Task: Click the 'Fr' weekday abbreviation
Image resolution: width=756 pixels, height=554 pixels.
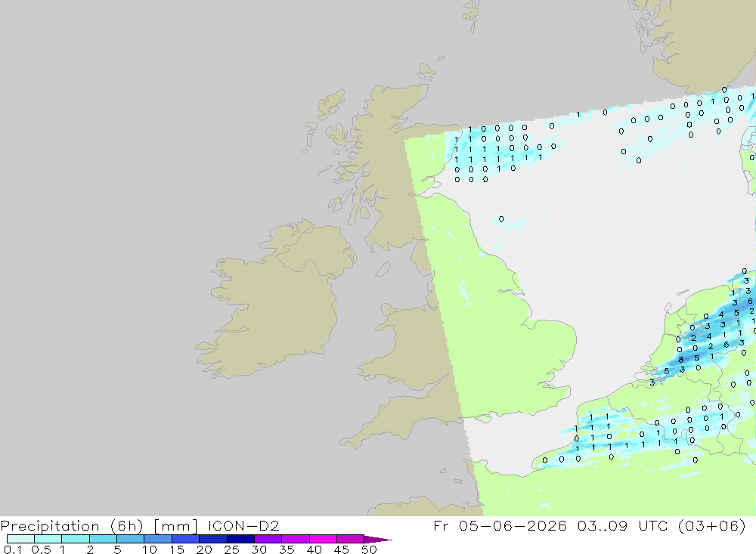Action: (x=441, y=525)
